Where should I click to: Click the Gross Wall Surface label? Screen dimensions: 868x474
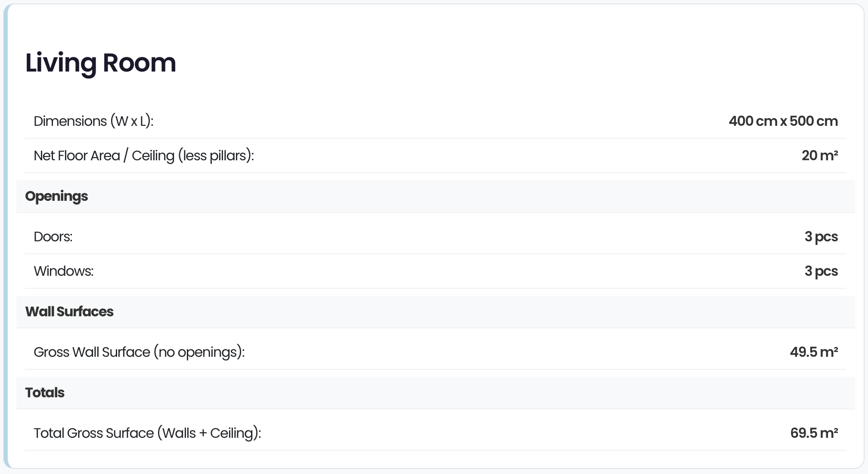click(92, 352)
